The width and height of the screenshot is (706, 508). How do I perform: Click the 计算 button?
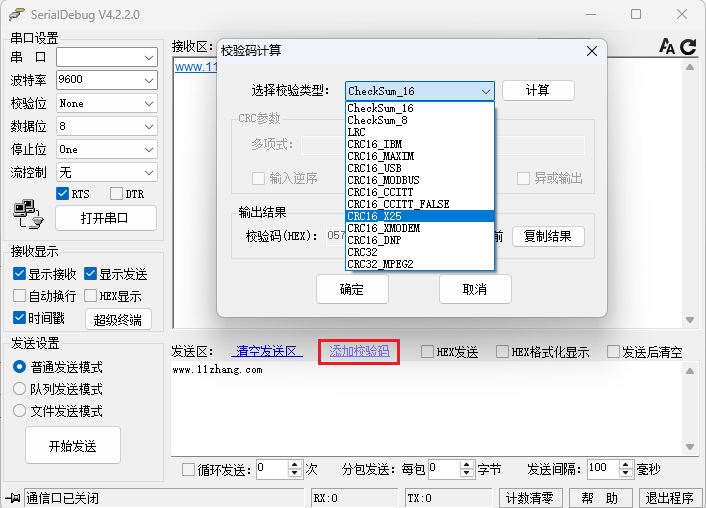click(x=538, y=91)
